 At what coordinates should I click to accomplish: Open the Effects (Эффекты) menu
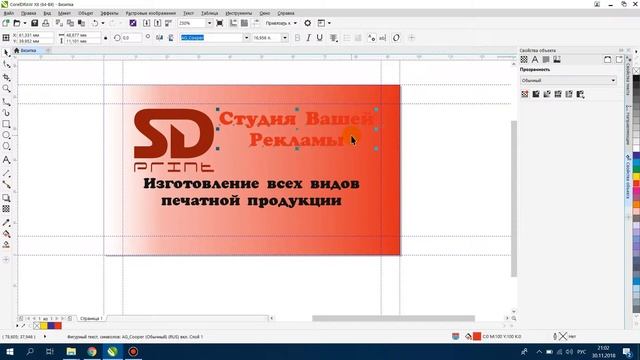pyautogui.click(x=109, y=13)
